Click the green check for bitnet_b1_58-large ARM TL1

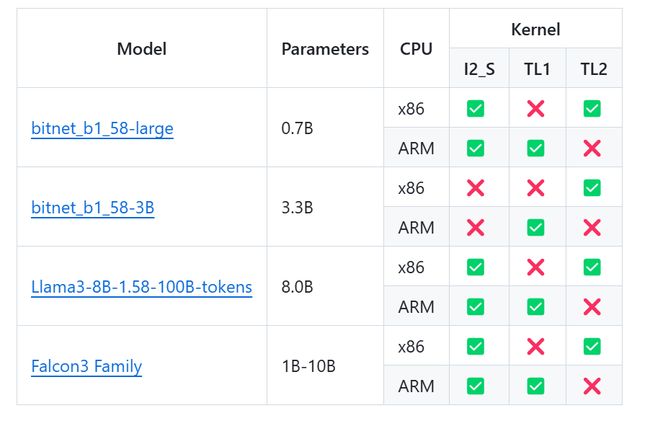pos(535,148)
